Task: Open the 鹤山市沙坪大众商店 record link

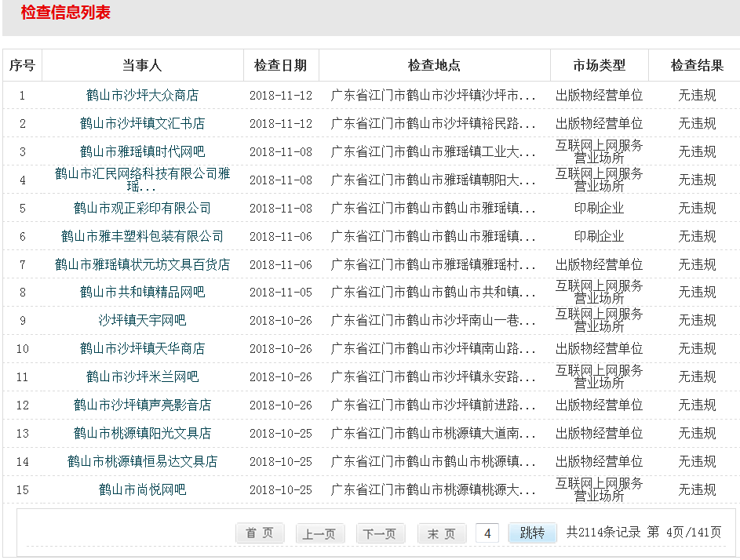Action: coord(142,95)
